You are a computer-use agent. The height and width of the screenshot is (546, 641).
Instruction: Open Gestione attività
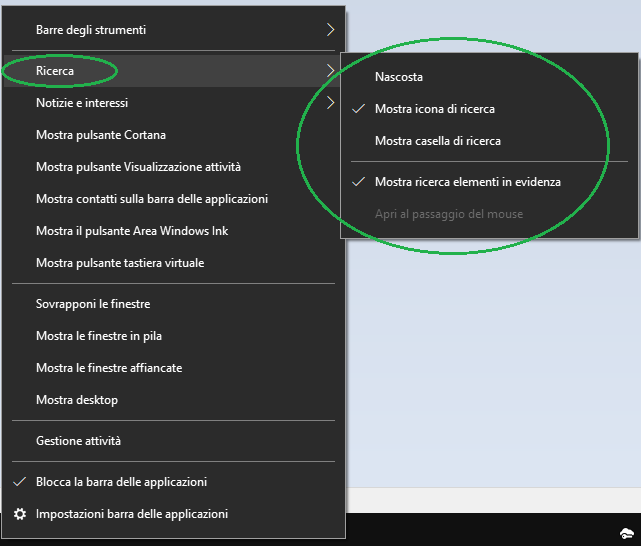[x=174, y=441]
